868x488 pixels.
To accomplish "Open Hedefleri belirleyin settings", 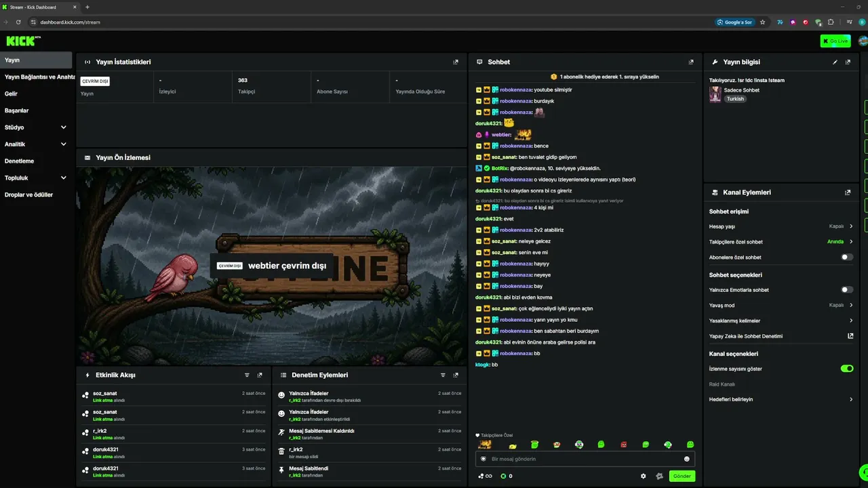I will click(781, 399).
